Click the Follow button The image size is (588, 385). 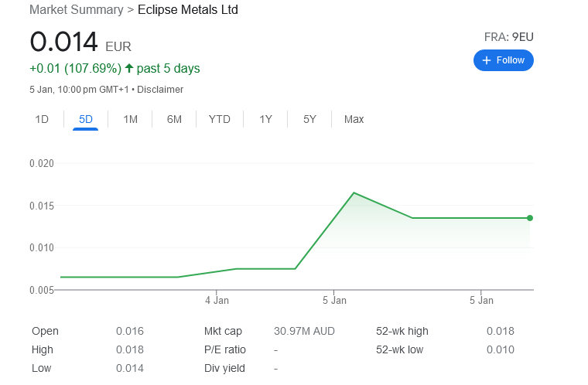[x=503, y=60]
